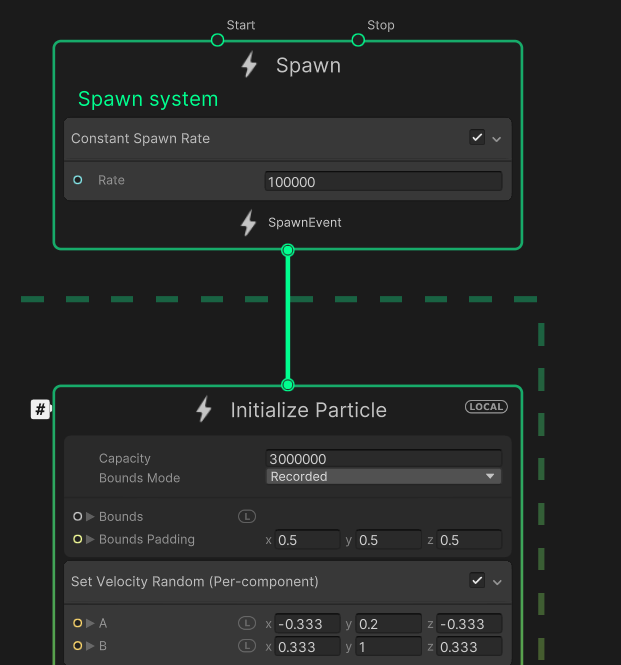Click the A y field 0.2
621x665 pixels.
point(389,624)
